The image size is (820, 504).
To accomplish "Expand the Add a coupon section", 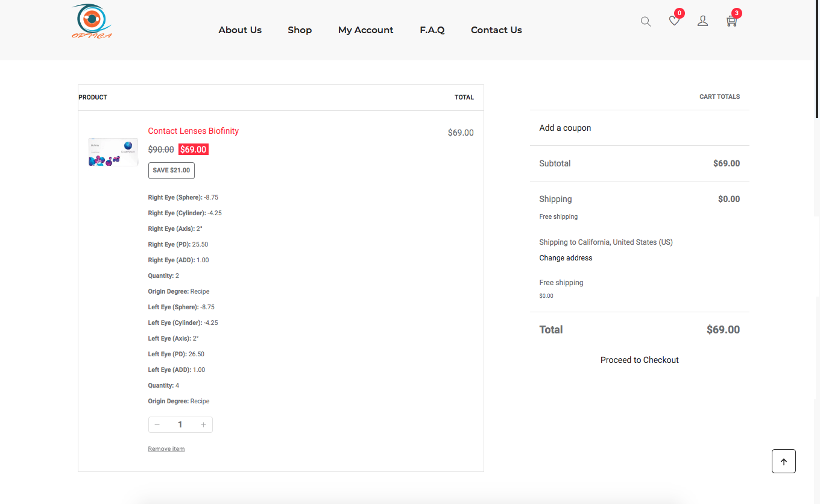I will click(565, 128).
